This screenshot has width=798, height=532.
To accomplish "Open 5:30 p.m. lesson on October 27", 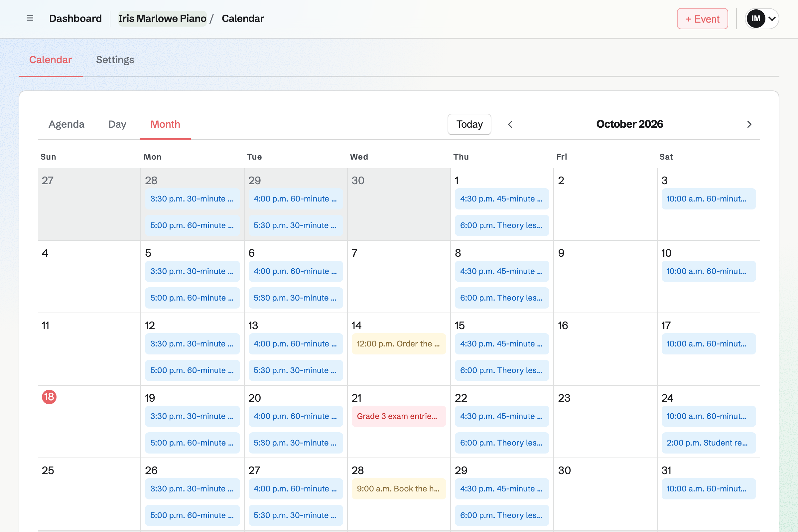I will point(296,515).
